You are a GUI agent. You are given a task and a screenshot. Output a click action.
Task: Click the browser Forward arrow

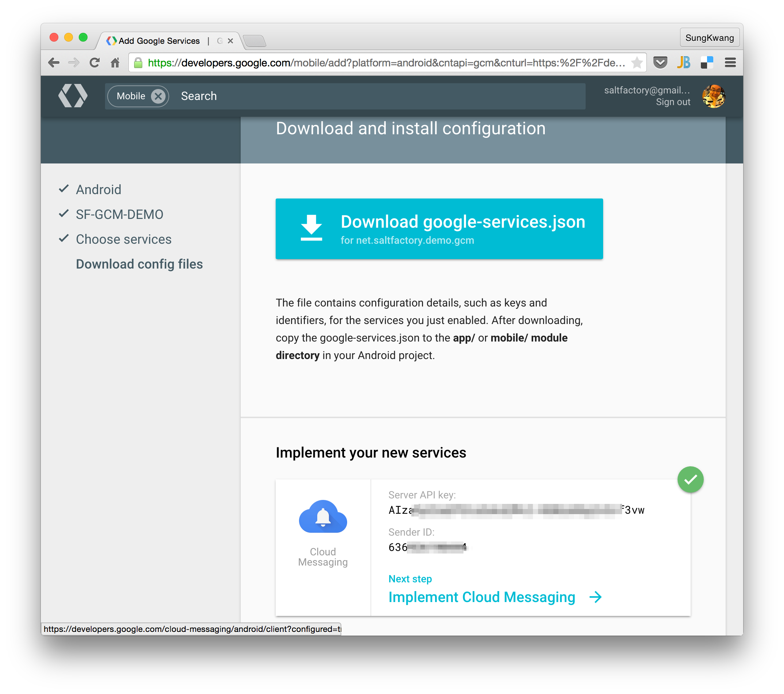coord(74,62)
